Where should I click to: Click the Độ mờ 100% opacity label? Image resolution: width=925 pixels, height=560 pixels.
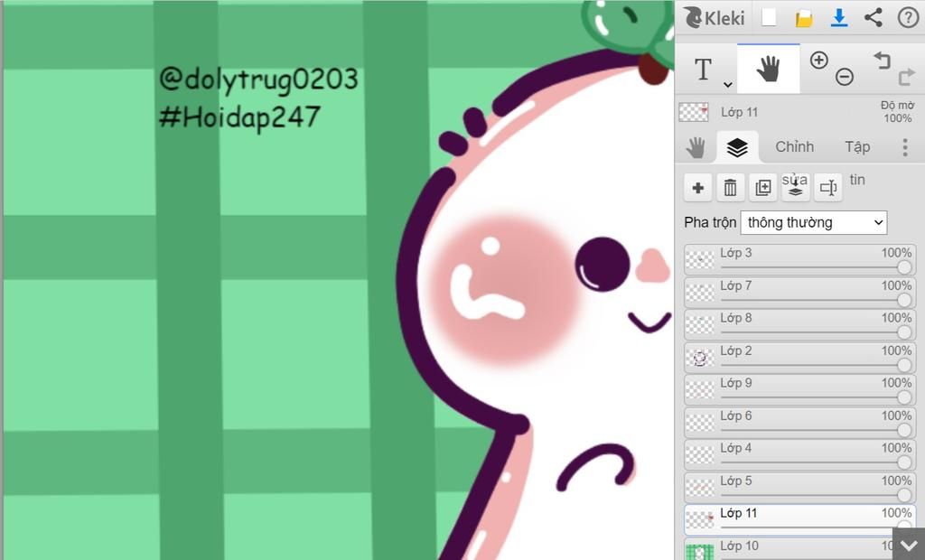click(897, 112)
